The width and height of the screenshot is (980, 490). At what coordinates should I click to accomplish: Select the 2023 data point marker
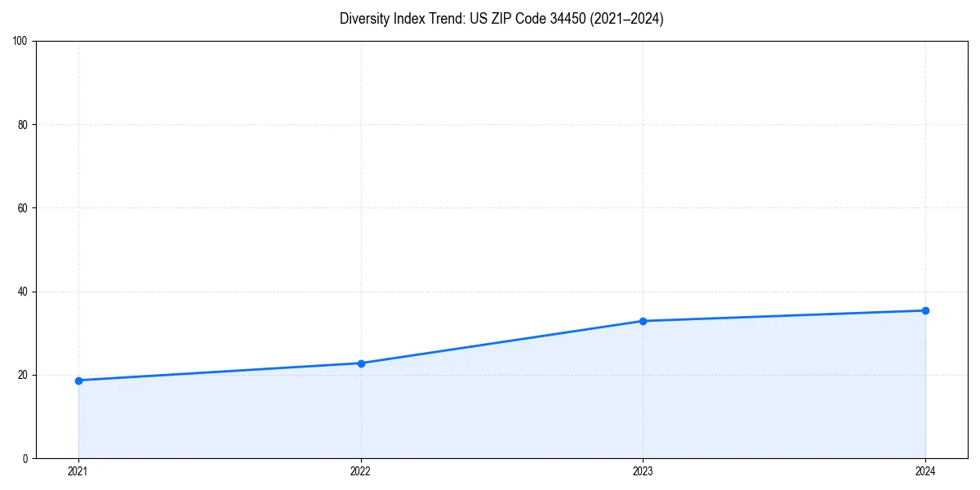(643, 320)
